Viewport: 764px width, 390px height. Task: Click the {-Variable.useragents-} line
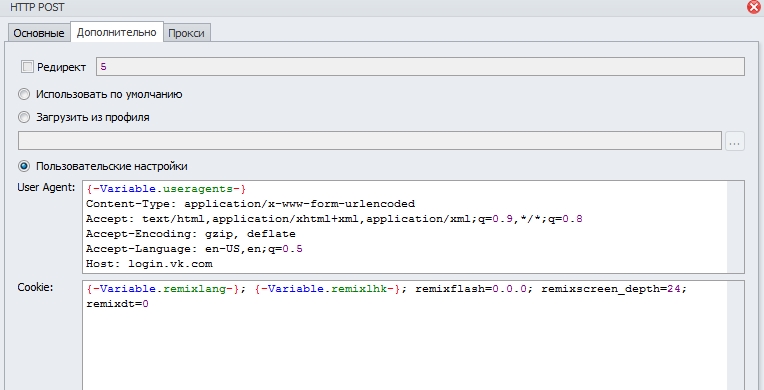pos(166,189)
